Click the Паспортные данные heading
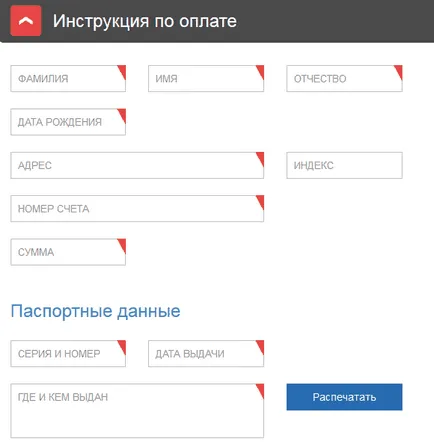 click(95, 311)
